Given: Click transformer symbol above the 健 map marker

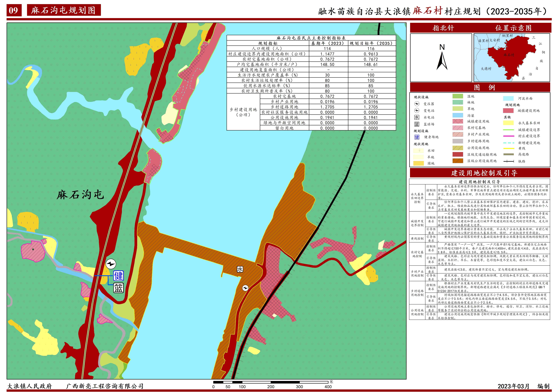Looking at the screenshot, I should pyautogui.click(x=111, y=264).
